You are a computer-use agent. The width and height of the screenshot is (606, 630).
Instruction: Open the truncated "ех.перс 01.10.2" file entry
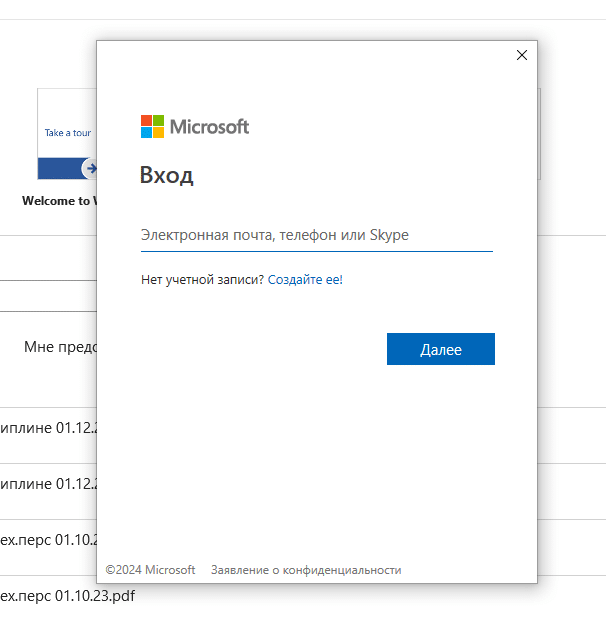(x=48, y=540)
